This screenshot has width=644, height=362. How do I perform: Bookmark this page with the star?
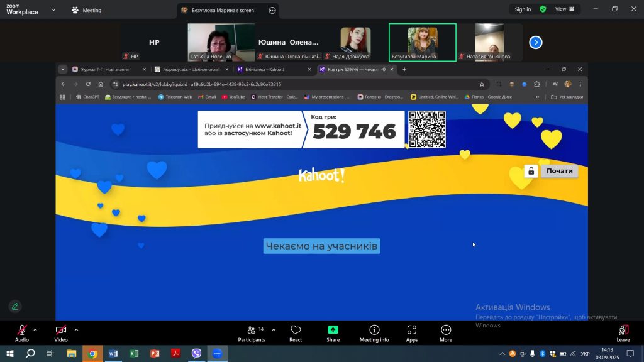(482, 84)
